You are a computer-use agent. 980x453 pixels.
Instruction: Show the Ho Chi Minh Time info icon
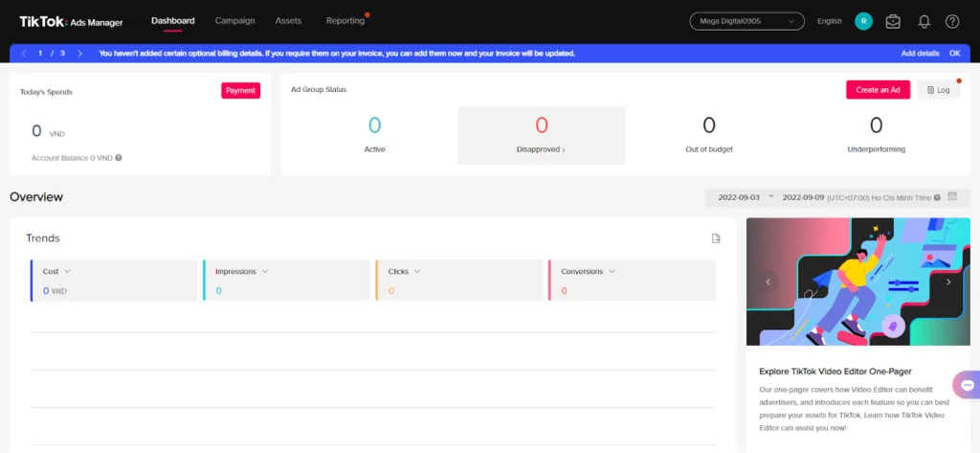click(x=937, y=197)
